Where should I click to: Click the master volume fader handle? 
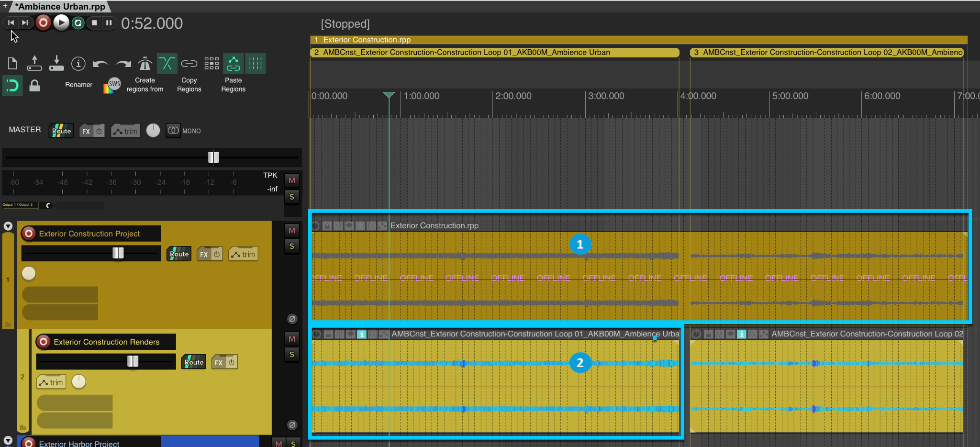point(213,157)
